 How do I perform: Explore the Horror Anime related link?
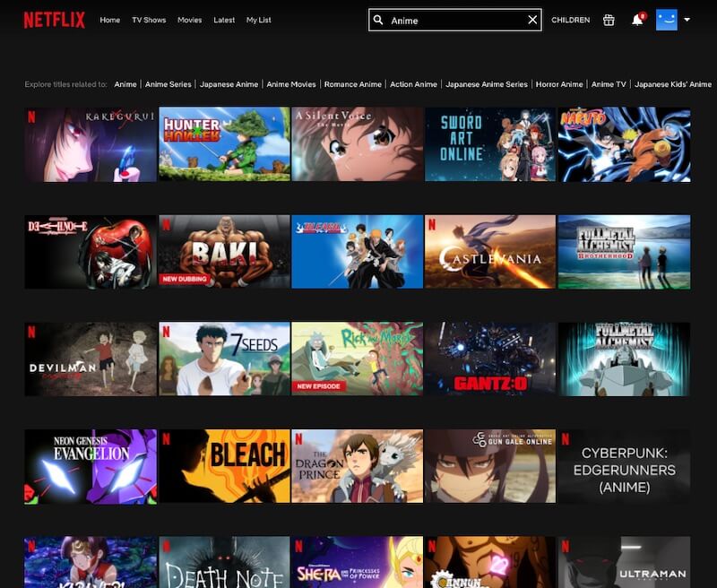point(559,84)
